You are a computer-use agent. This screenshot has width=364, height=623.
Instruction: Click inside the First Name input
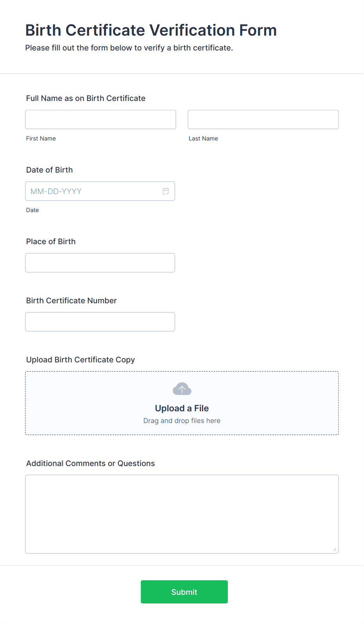(x=100, y=119)
